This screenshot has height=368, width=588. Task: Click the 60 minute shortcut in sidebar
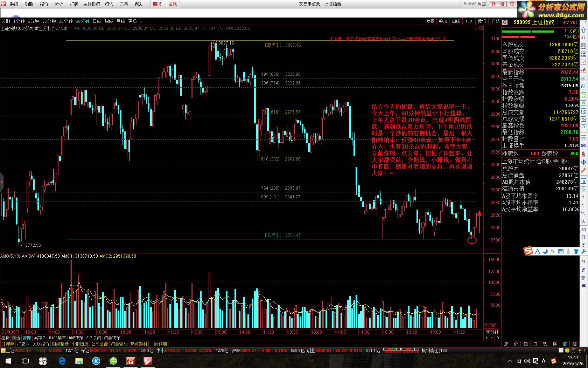[583, 230]
